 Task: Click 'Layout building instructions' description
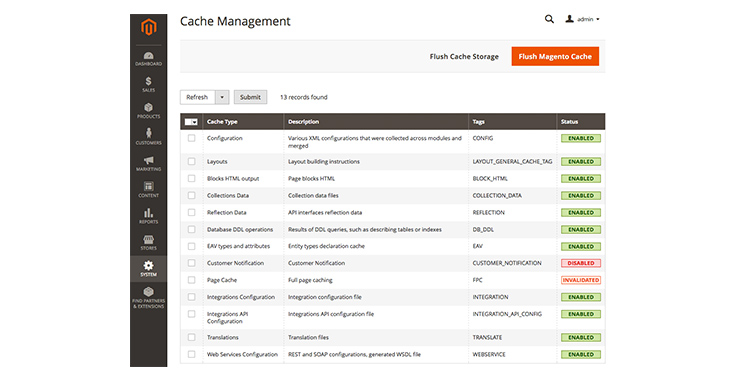(x=324, y=161)
